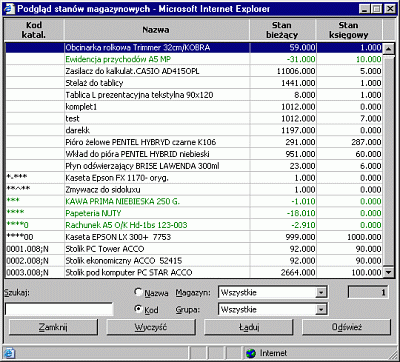Select row Wkład do pióra PENTEL HYBRID niebieski
The height and width of the screenshot is (362, 400).
click(x=194, y=154)
